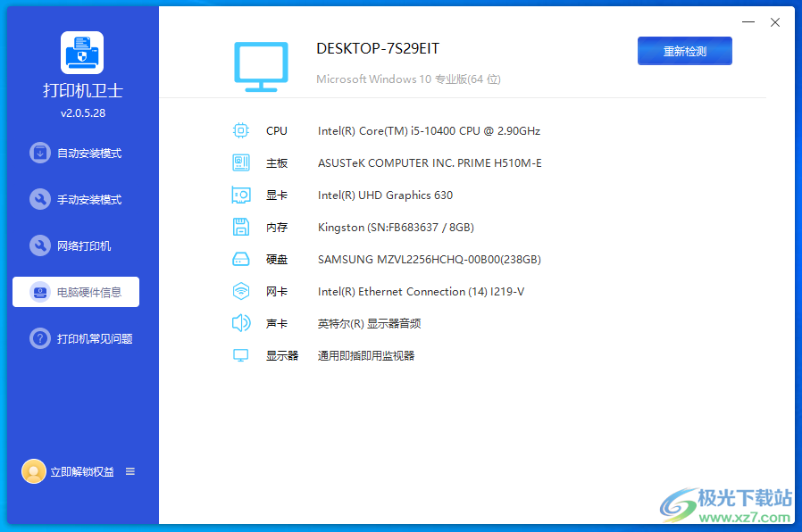Click the sound card (声卡) speaker icon
The image size is (802, 532).
click(240, 323)
